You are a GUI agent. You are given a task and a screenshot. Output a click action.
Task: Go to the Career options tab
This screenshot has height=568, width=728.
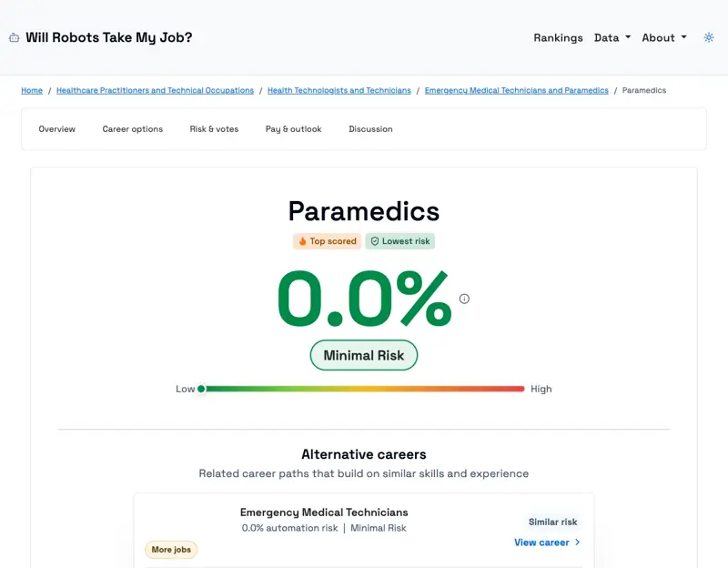pos(132,129)
